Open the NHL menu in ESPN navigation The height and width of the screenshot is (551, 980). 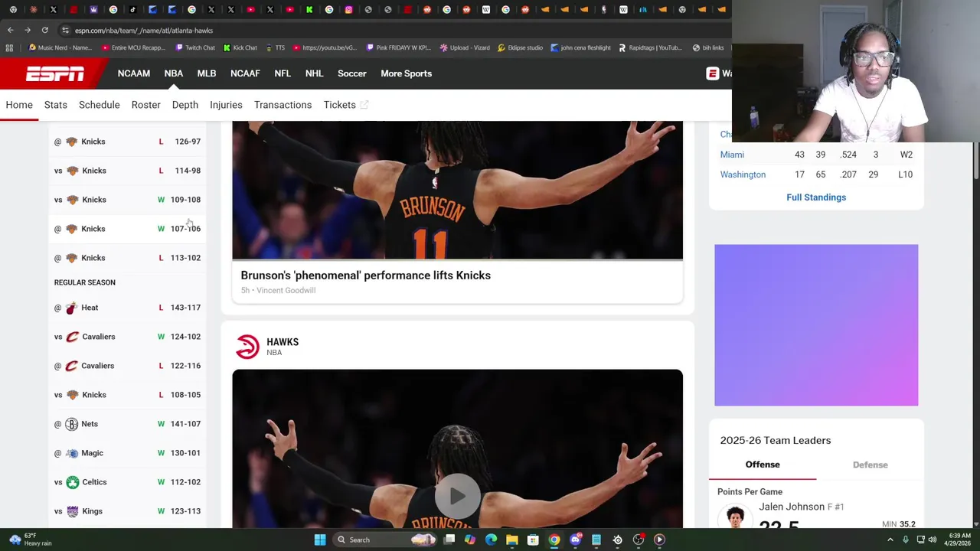314,73
